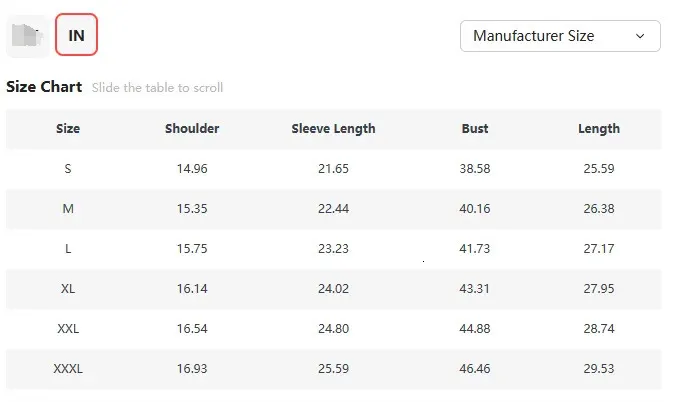Click the 'Slide the table to scroll' hint

[157, 88]
